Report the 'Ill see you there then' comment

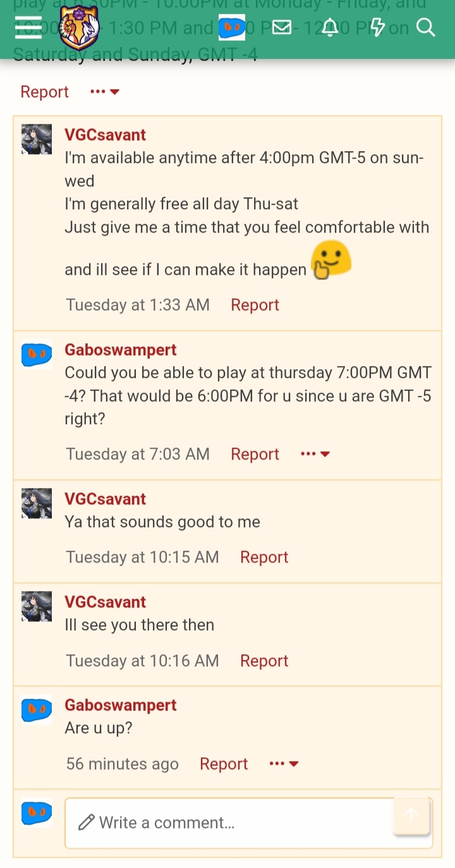tap(264, 661)
